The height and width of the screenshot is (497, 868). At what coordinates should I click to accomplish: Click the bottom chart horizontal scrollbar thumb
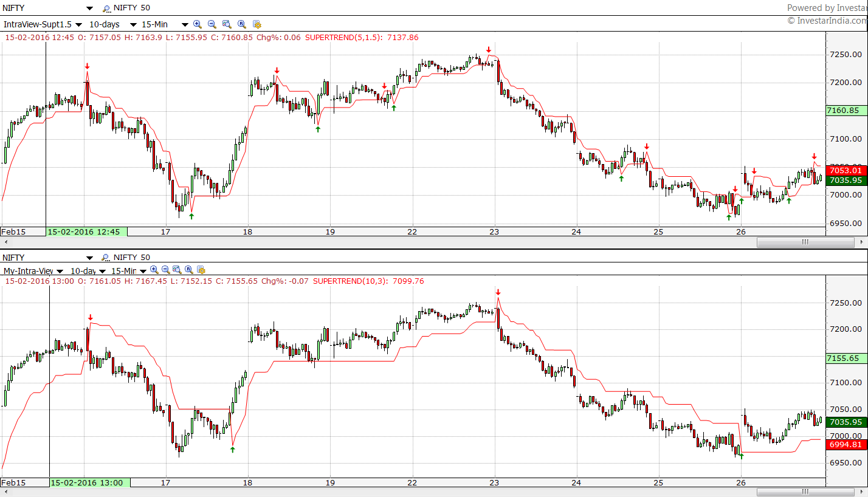pyautogui.click(x=805, y=492)
